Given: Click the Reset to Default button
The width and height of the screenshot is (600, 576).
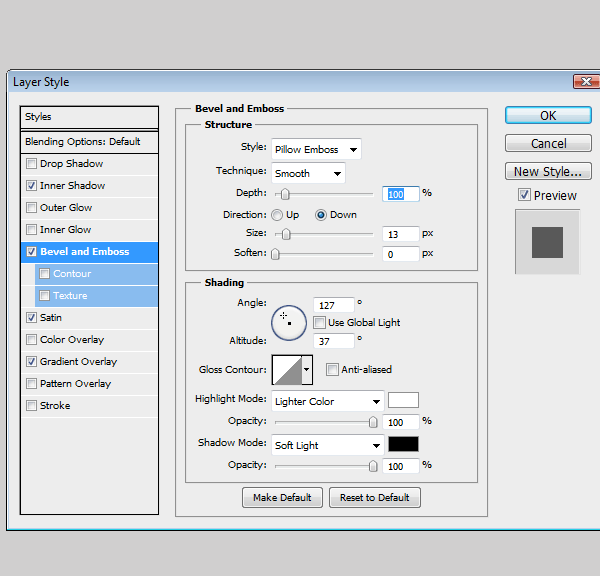Looking at the screenshot, I should click(x=375, y=497).
